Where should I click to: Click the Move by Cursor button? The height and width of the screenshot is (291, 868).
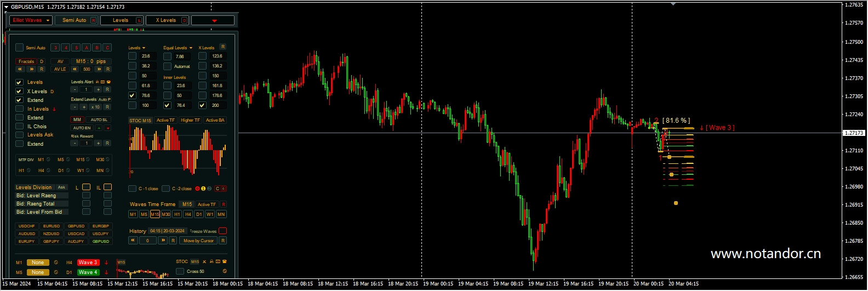coord(198,241)
